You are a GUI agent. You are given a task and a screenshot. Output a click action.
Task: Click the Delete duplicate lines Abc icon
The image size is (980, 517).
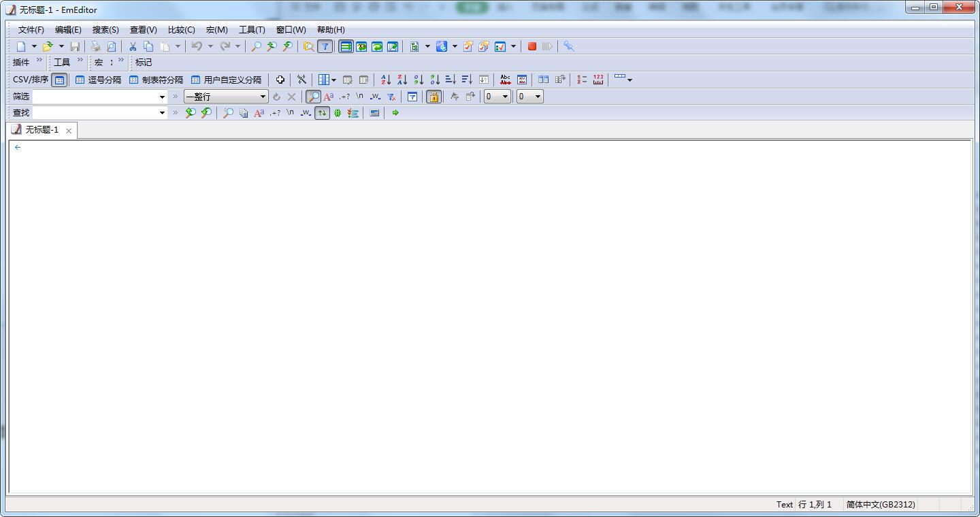coord(505,80)
